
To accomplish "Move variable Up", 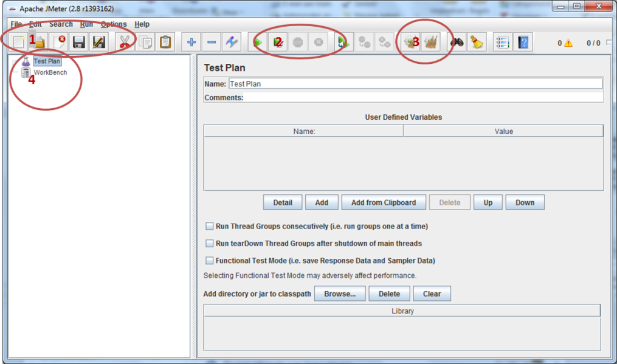I will (x=488, y=202).
